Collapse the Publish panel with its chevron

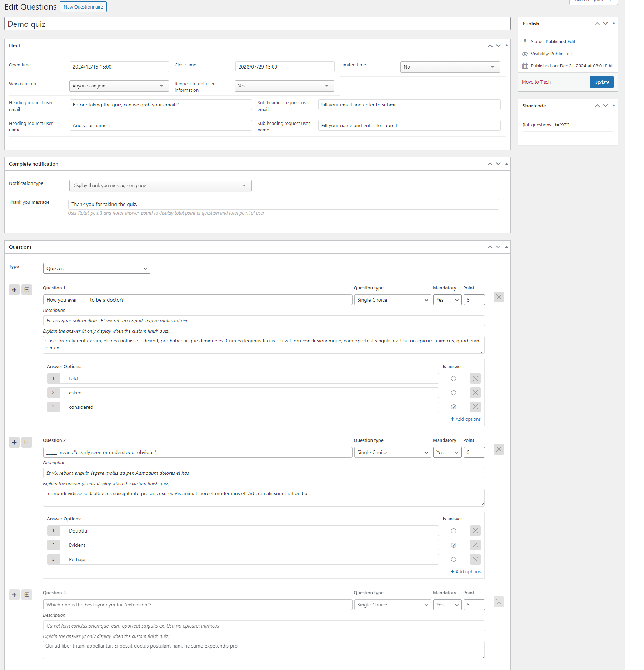(x=614, y=23)
